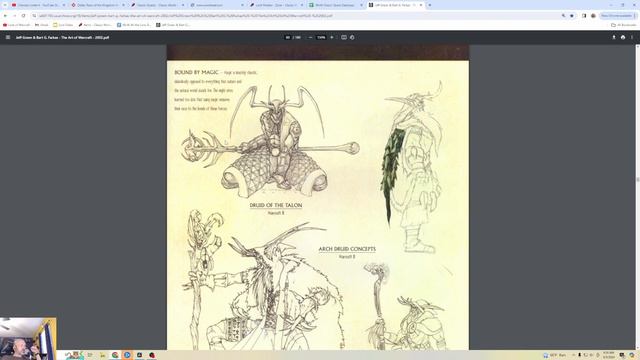This screenshot has width=640, height=360.
Task: Click the webcam overlay thumbnail
Action: pos(28,338)
